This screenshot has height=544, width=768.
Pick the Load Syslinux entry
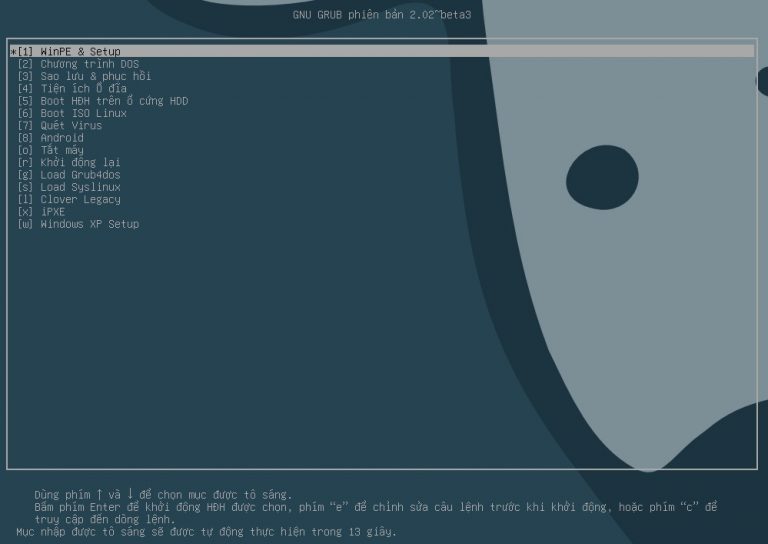80,187
